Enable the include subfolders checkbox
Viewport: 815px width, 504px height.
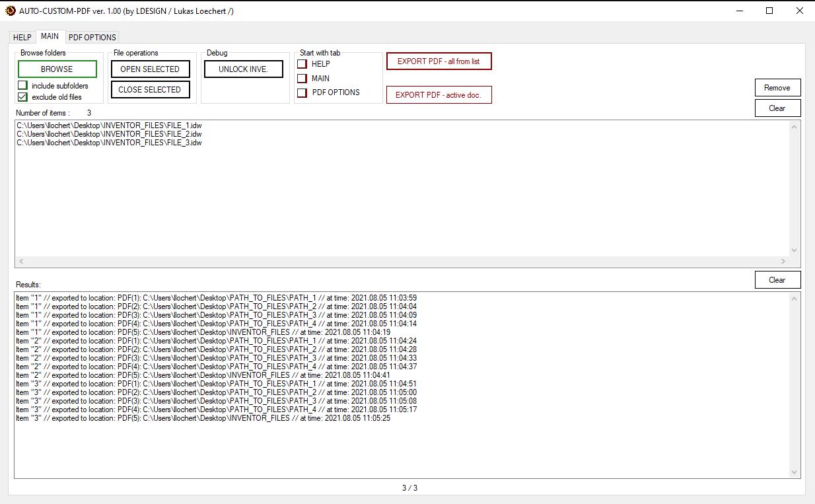tap(22, 85)
